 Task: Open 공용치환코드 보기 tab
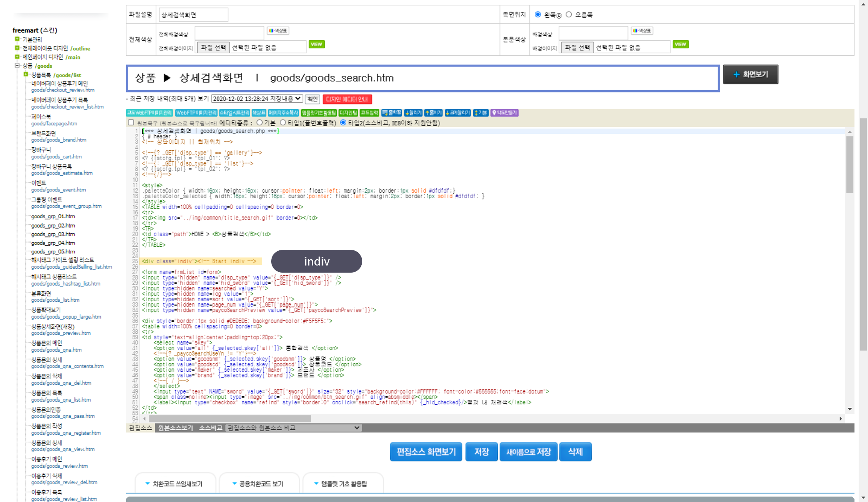(x=258, y=484)
